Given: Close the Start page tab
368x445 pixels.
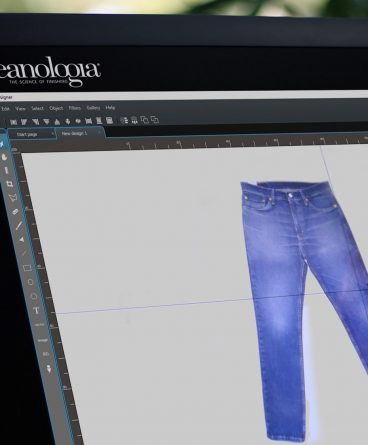Looking at the screenshot, I should [52, 134].
